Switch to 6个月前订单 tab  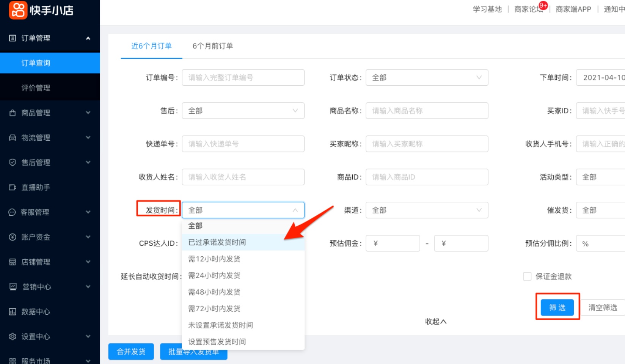point(212,46)
